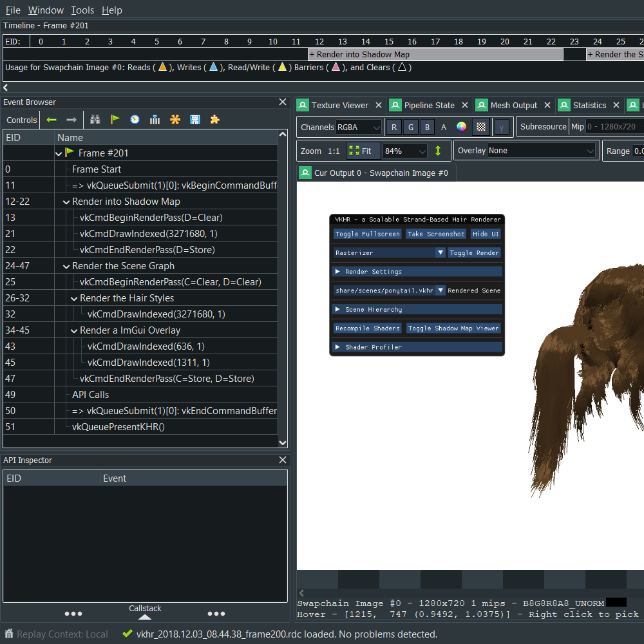Image resolution: width=644 pixels, height=644 pixels.
Task: Switch to the Pipeline State tab
Action: [428, 105]
